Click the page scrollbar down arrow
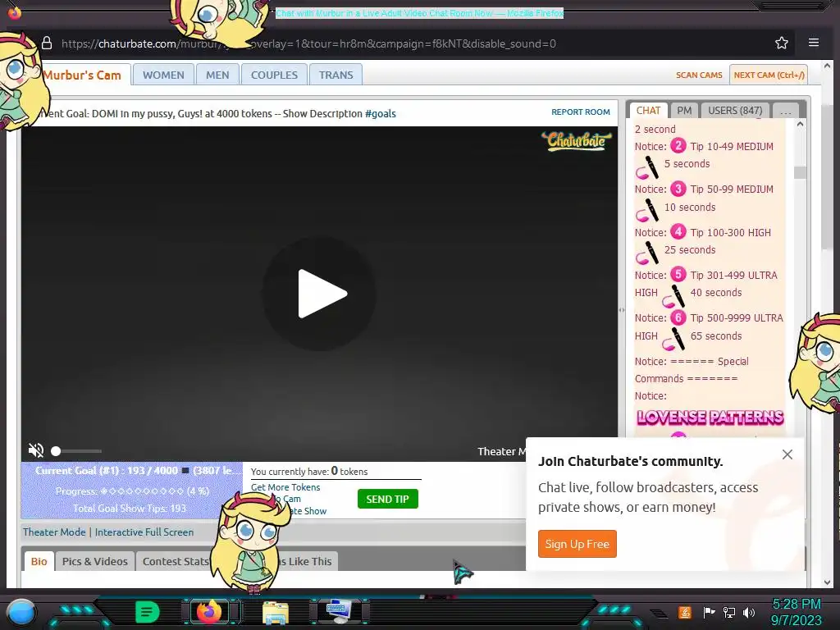This screenshot has height=630, width=840. pos(827,582)
